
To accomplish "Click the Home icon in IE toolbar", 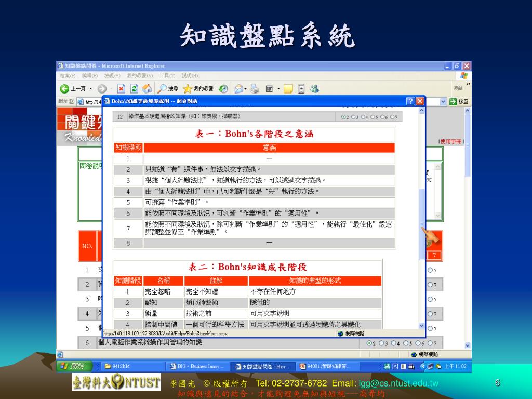I will click(147, 89).
